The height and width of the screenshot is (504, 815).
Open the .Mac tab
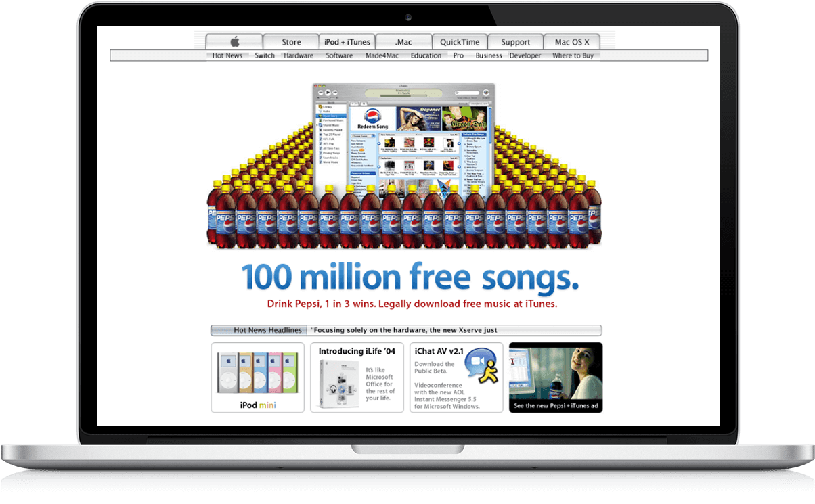(403, 42)
